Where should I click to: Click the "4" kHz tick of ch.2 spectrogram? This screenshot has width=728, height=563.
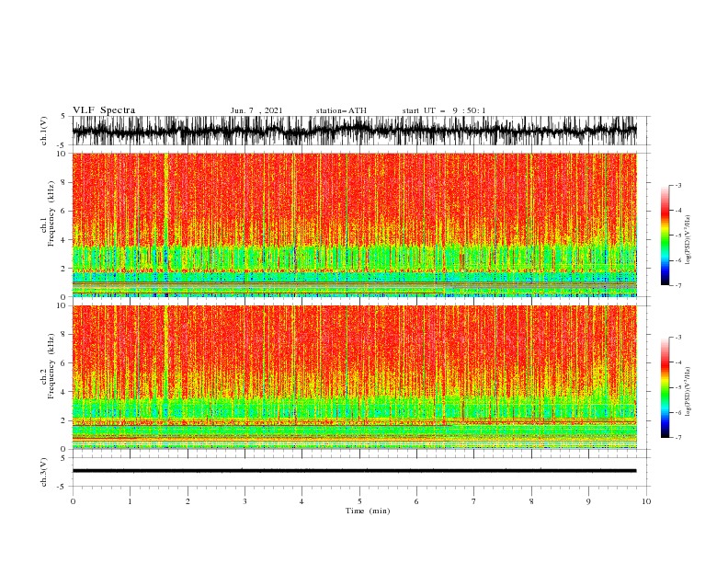(x=64, y=392)
